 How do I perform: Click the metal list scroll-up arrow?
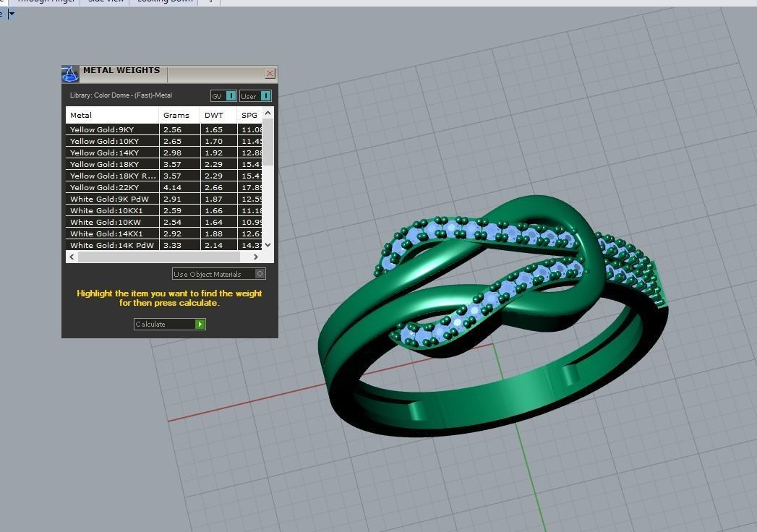pos(268,113)
